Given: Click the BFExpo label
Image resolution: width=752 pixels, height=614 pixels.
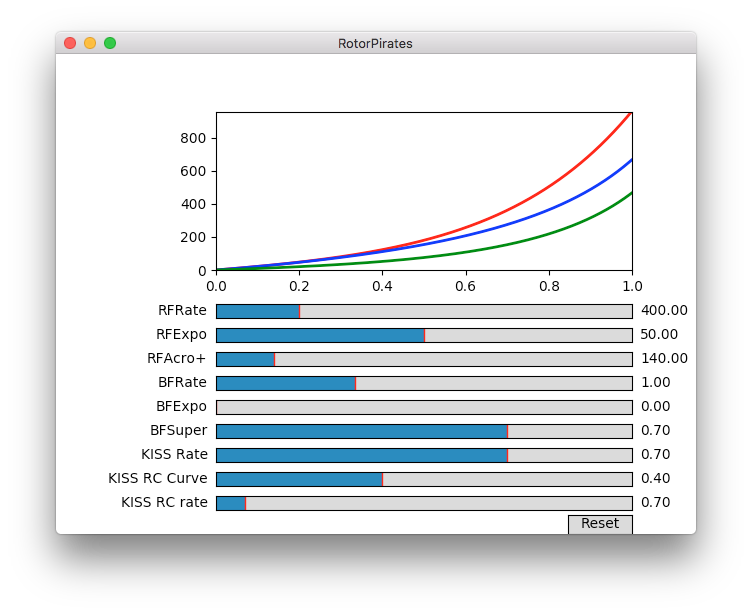Looking at the screenshot, I should point(181,407).
